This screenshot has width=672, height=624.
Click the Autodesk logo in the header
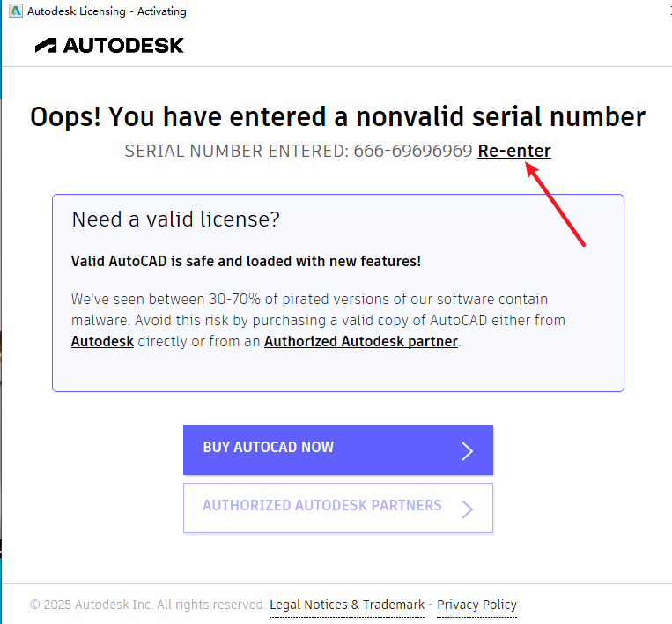click(x=109, y=45)
